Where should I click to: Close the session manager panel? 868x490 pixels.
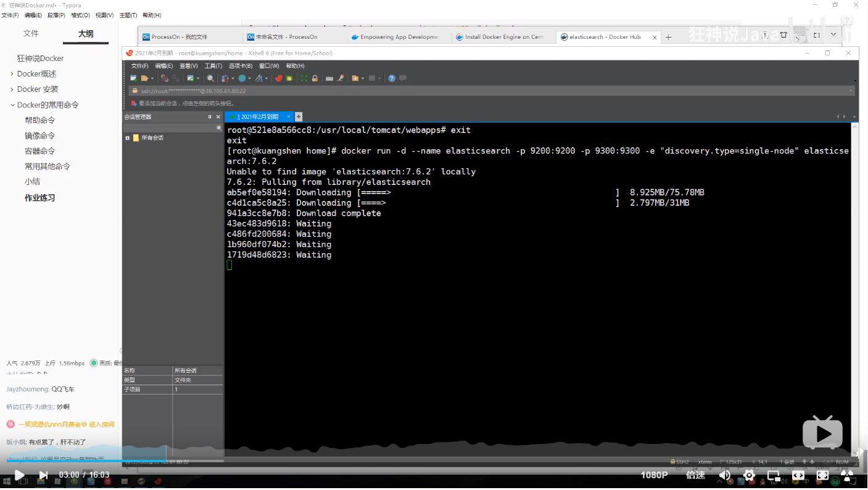[x=218, y=116]
